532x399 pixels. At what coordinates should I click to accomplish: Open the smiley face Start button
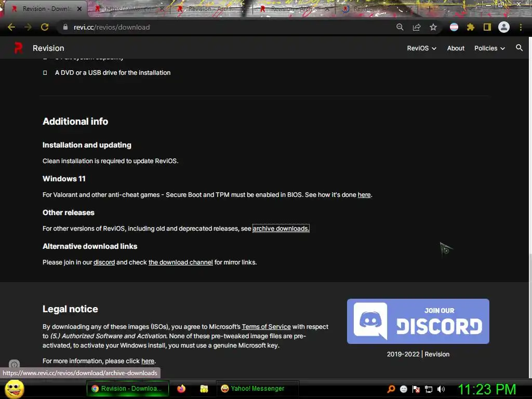pos(15,389)
